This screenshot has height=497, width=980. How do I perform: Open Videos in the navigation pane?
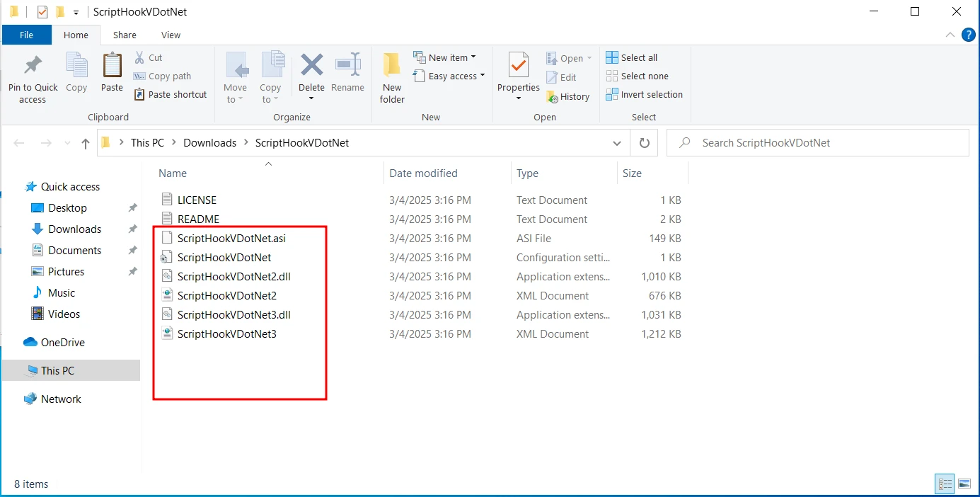click(x=64, y=314)
